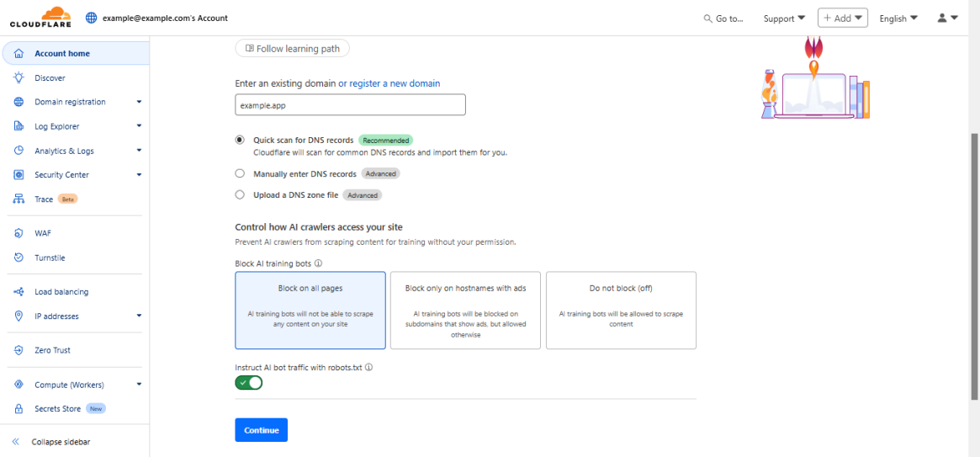Expand Security Center submenu arrow
This screenshot has height=457, width=980.
tap(140, 175)
